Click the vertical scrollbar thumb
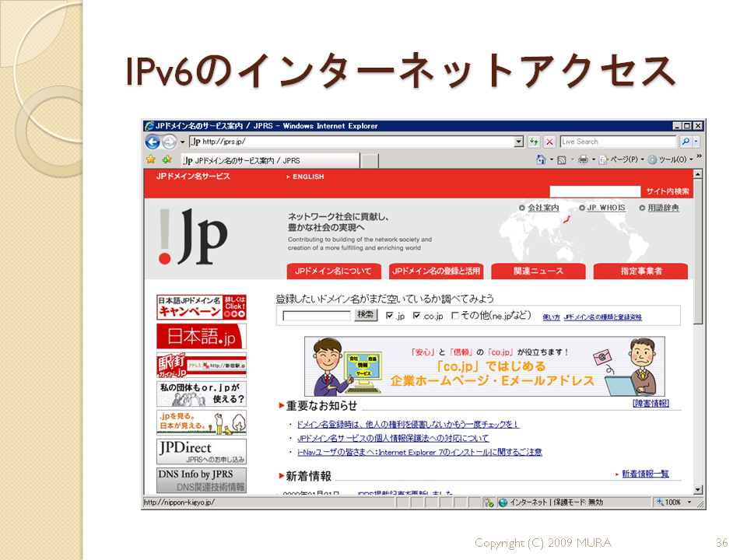 [x=698, y=252]
